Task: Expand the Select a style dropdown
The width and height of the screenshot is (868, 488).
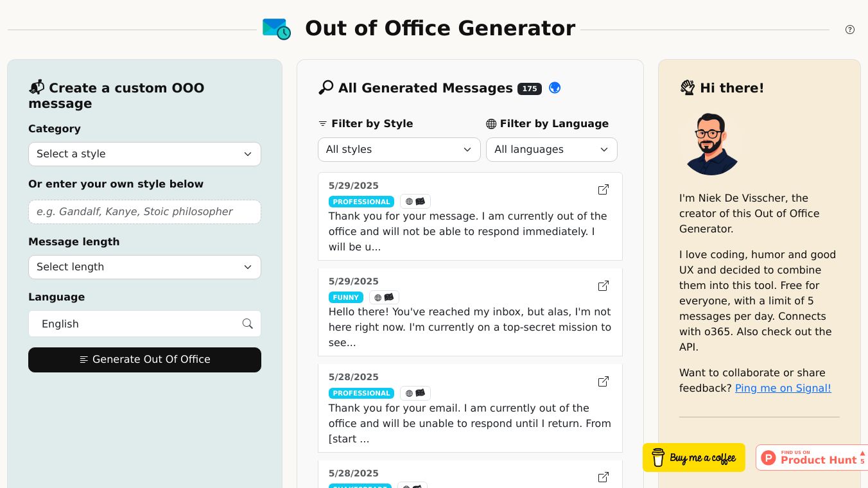Action: pyautogui.click(x=144, y=154)
